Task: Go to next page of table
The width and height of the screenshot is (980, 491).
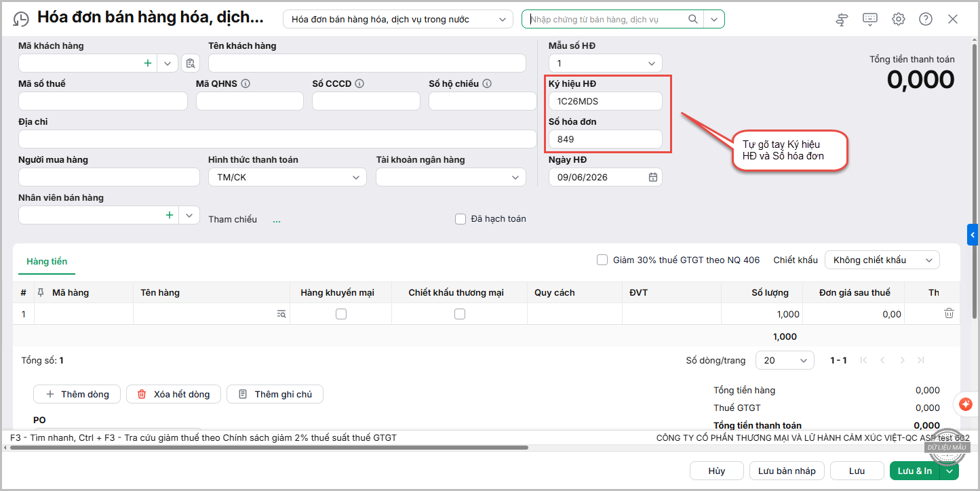Action: [902, 360]
